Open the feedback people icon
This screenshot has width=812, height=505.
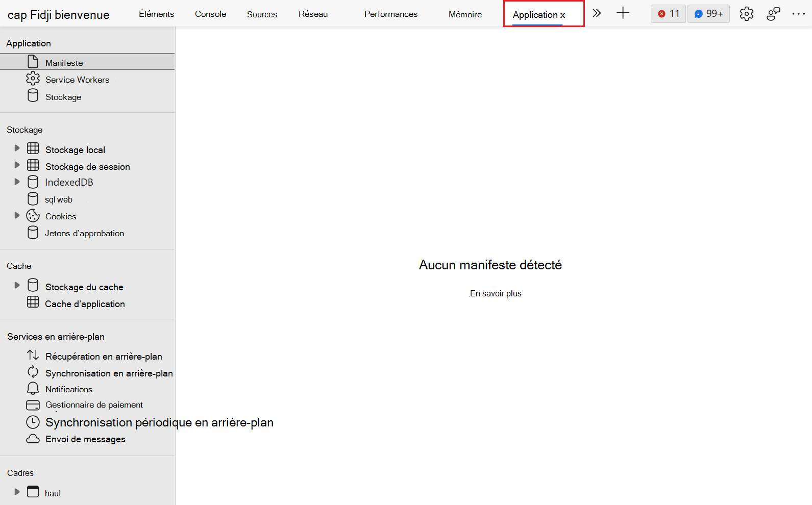773,14
